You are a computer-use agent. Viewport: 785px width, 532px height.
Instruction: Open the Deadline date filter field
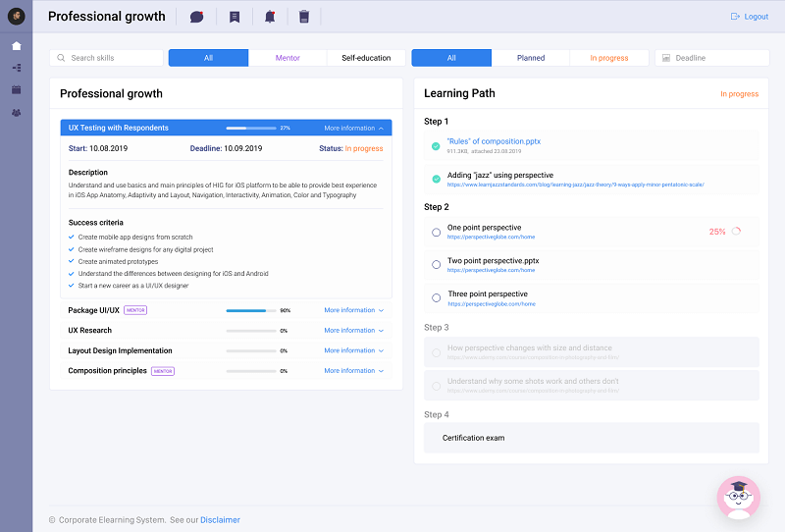[x=712, y=58]
